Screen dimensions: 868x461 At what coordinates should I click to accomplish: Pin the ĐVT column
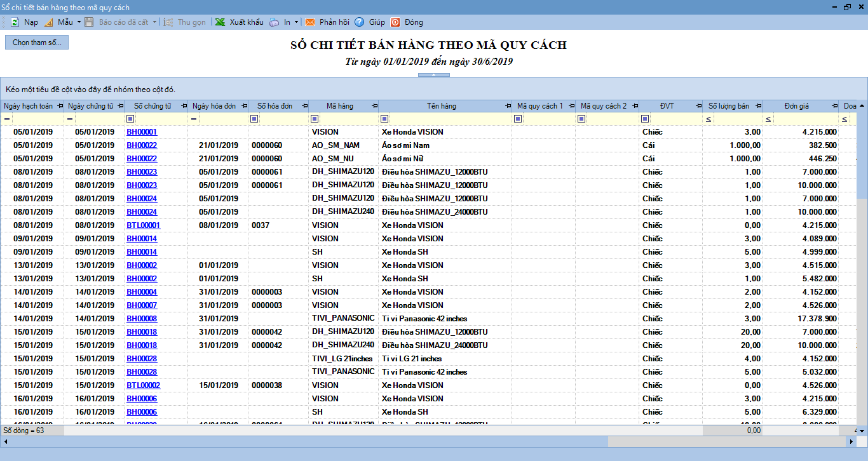tap(698, 106)
